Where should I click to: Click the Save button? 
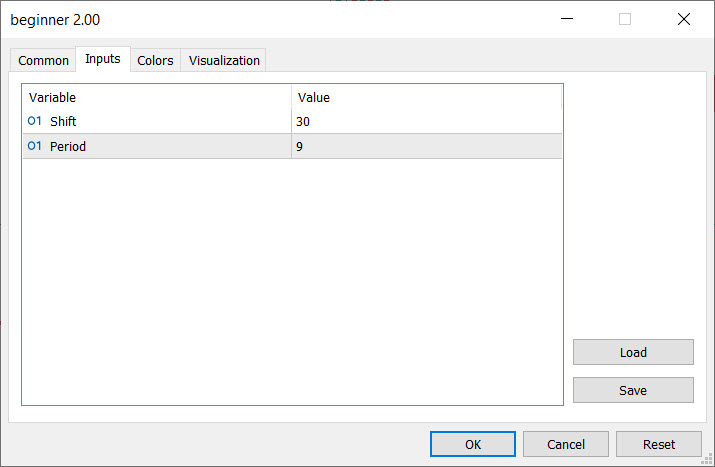633,390
